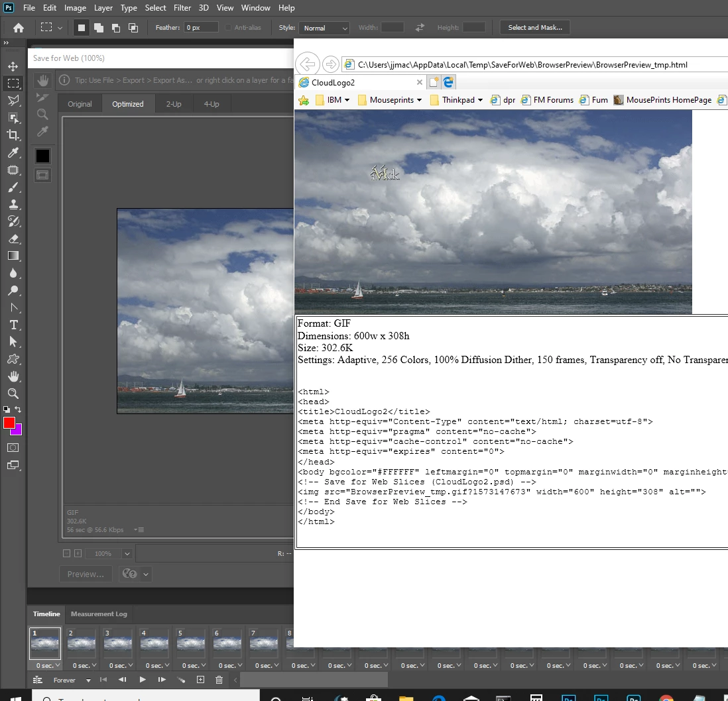Viewport: 728px width, 701px height.
Task: Toggle slices visibility in Save for Web
Action: (42, 175)
